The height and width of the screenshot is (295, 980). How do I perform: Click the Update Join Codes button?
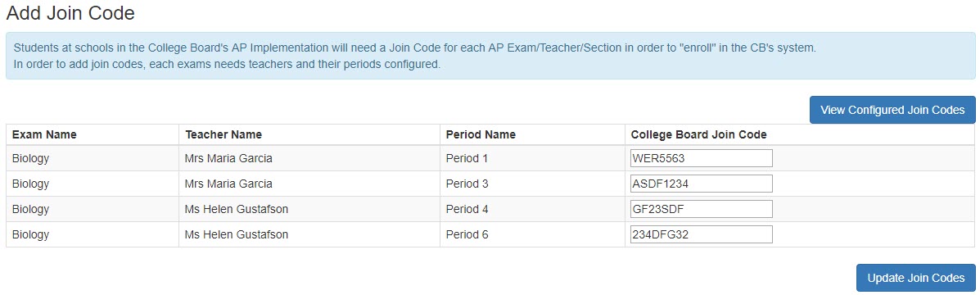(915, 278)
